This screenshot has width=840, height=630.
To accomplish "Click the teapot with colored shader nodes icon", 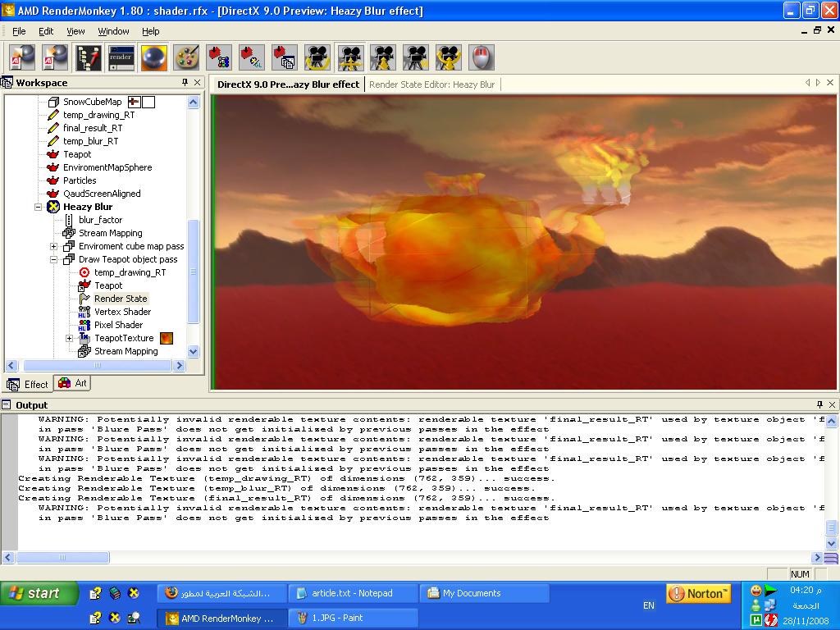I will [219, 57].
